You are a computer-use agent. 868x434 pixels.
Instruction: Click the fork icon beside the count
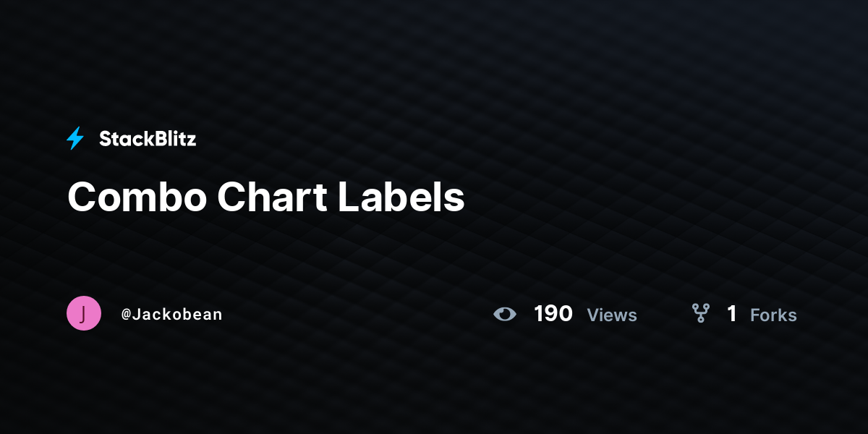pyautogui.click(x=700, y=313)
